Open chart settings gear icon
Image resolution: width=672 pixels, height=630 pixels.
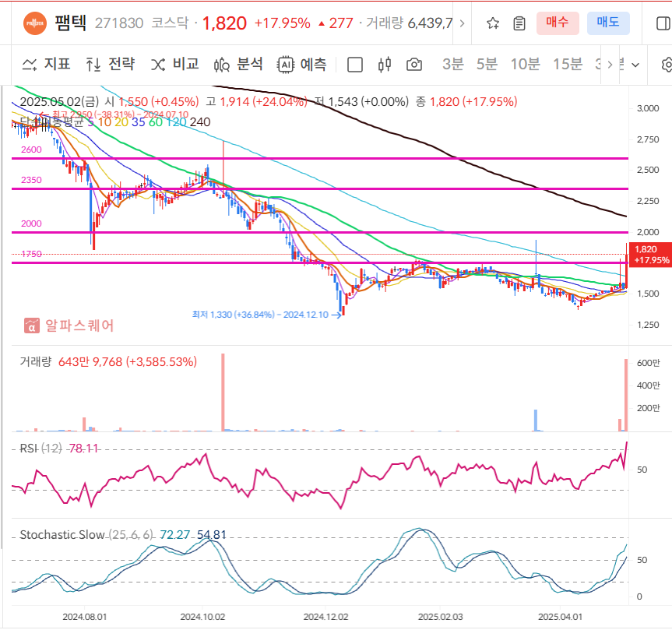point(667,65)
